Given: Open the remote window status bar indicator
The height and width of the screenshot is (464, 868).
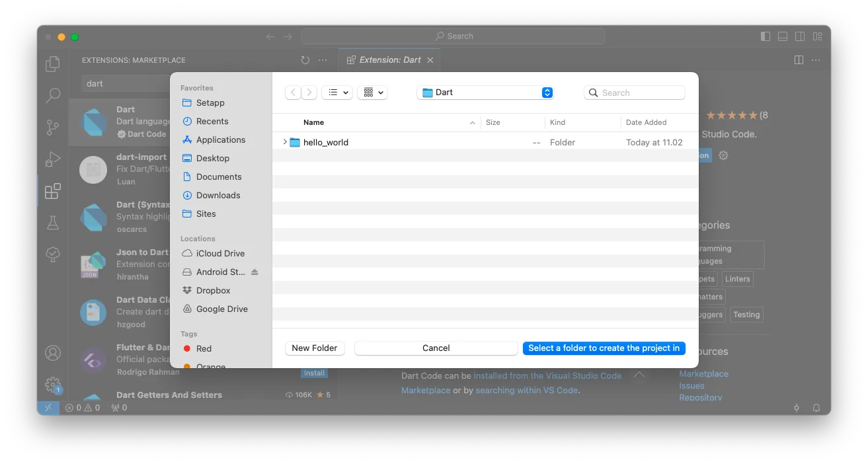Looking at the screenshot, I should click(x=48, y=408).
